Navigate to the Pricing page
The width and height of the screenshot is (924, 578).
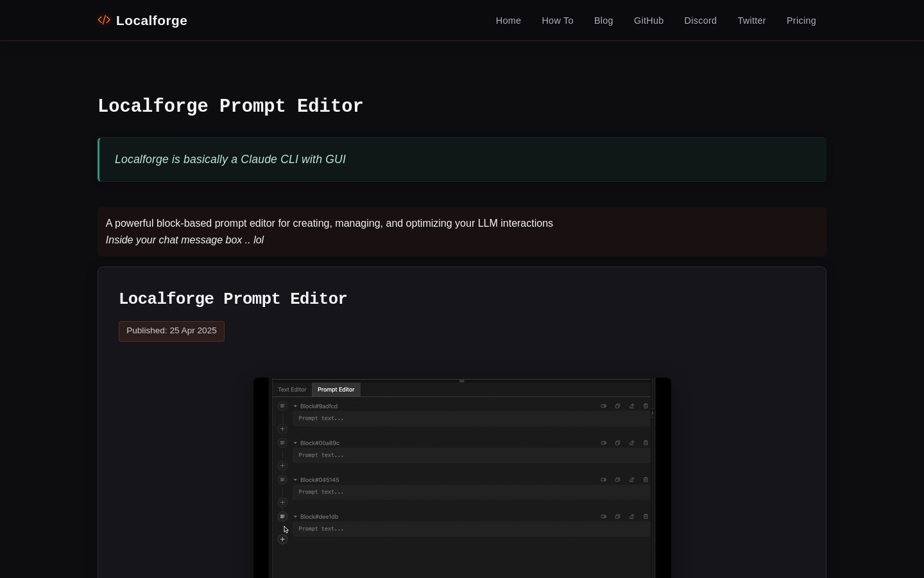point(801,21)
